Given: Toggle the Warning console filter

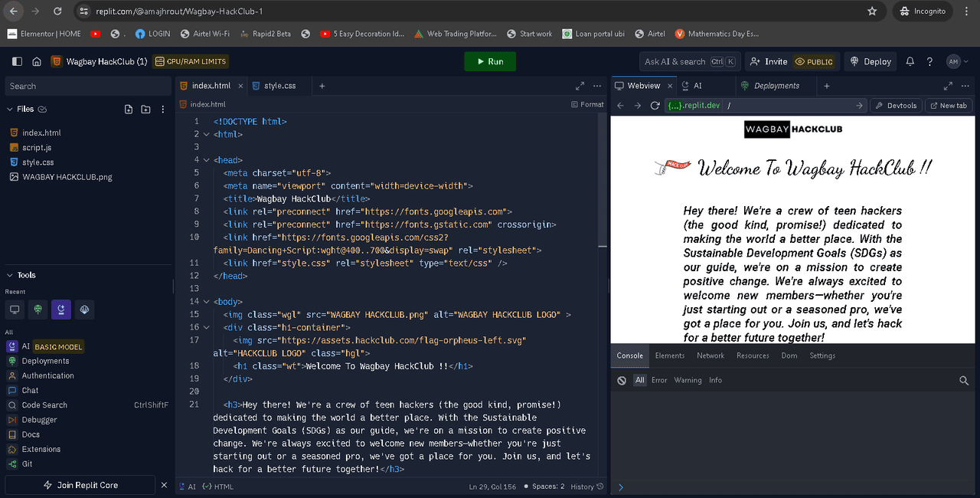Looking at the screenshot, I should pos(688,381).
